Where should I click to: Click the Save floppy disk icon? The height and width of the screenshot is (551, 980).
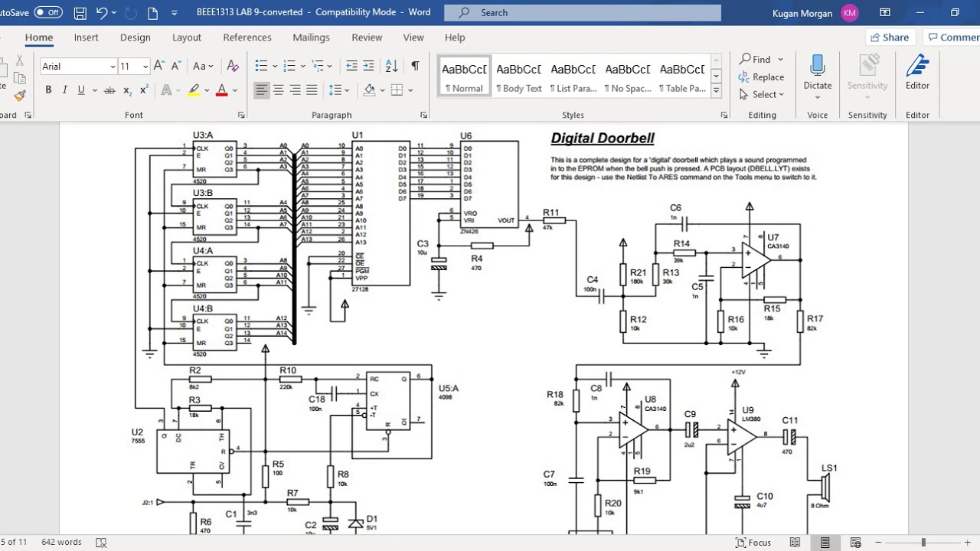click(80, 13)
